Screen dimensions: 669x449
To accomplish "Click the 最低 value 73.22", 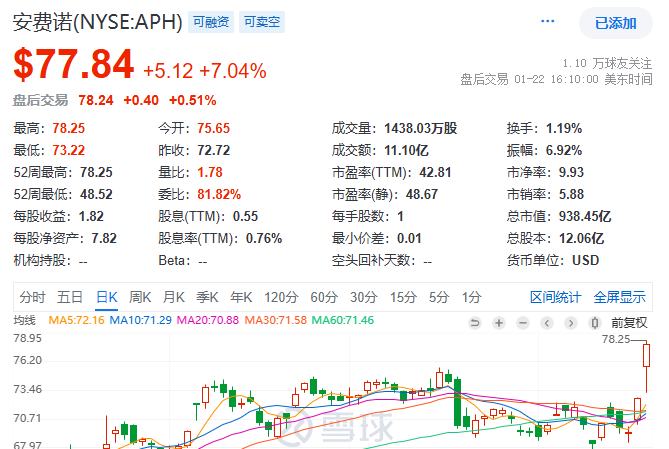I will [69, 150].
